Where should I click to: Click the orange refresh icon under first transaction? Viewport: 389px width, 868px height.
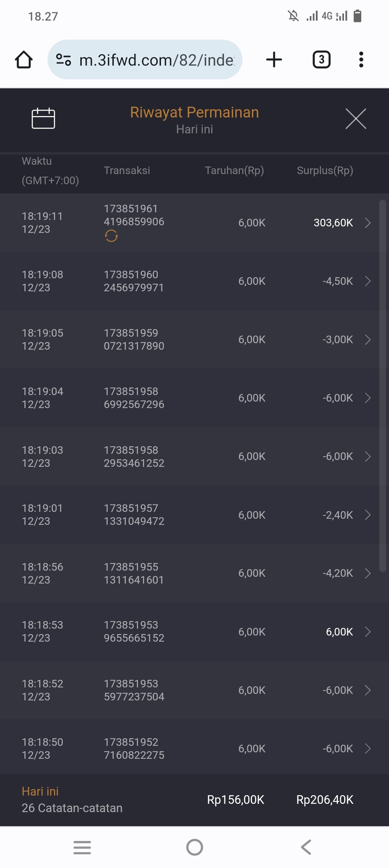(111, 236)
